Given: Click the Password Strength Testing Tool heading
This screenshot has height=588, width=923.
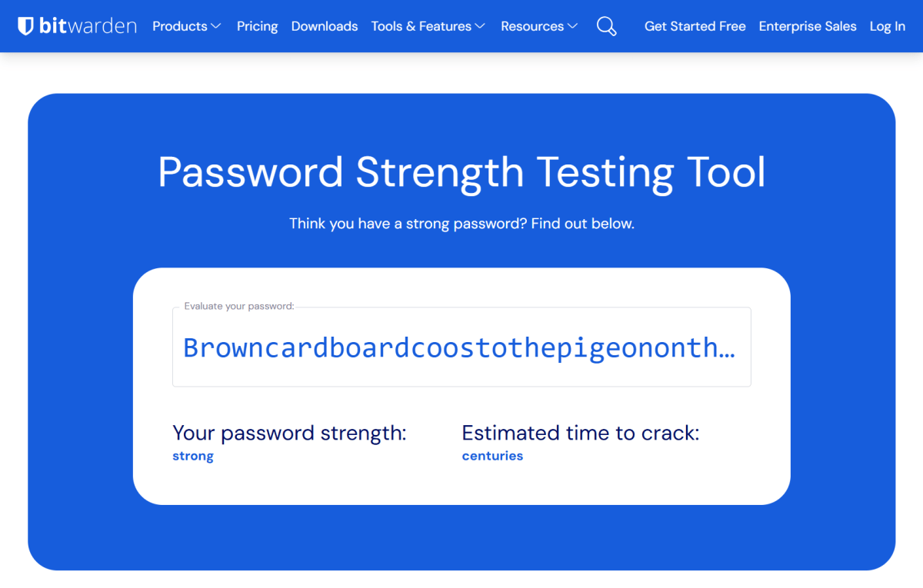Looking at the screenshot, I should (x=461, y=172).
